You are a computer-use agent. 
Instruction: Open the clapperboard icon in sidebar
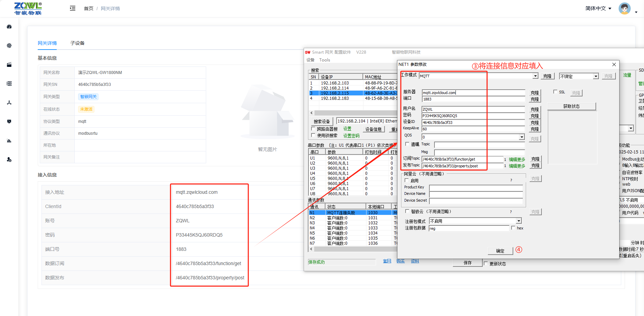(x=9, y=64)
